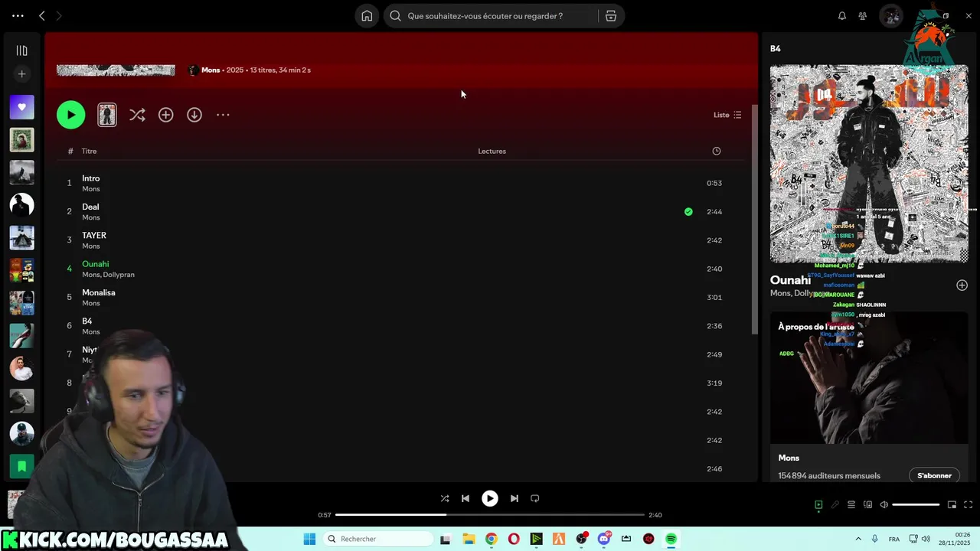The height and width of the screenshot is (551, 980).
Task: Sort by Titre column header
Action: [89, 152]
